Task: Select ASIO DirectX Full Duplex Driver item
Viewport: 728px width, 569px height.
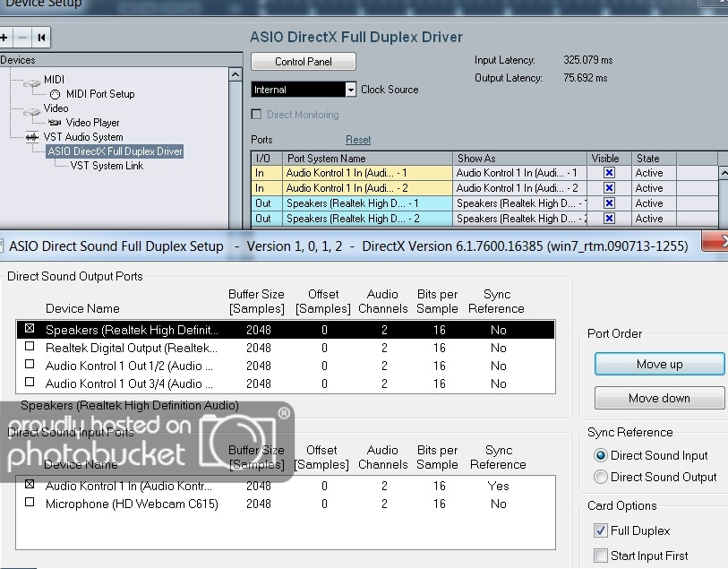Action: pos(115,151)
